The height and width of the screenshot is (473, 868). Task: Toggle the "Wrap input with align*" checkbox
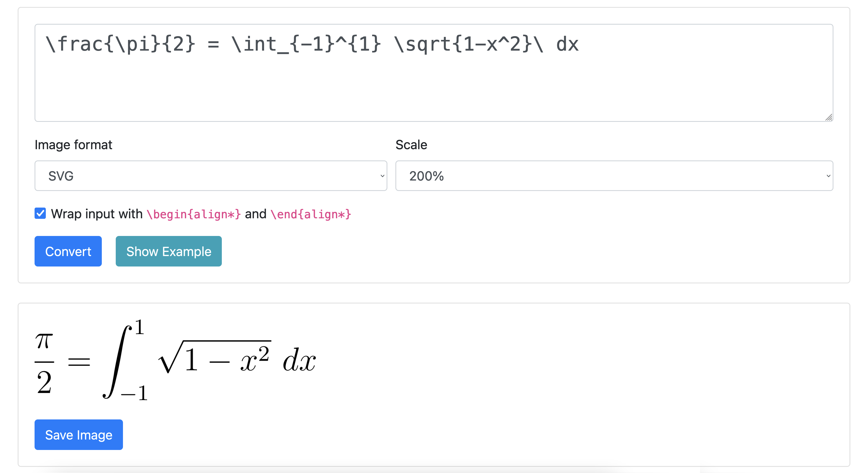[40, 213]
